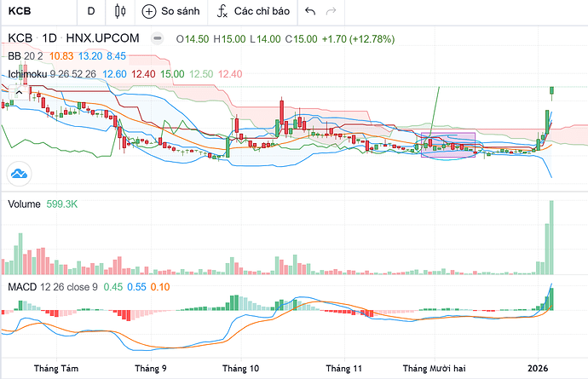Click the Volume indicator label

(24, 204)
